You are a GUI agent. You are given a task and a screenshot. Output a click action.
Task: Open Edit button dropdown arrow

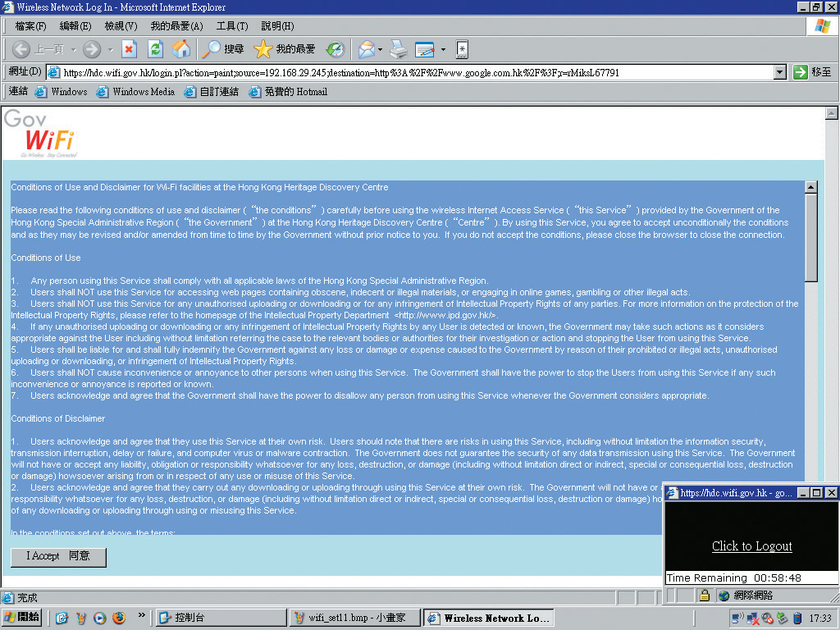(x=443, y=50)
